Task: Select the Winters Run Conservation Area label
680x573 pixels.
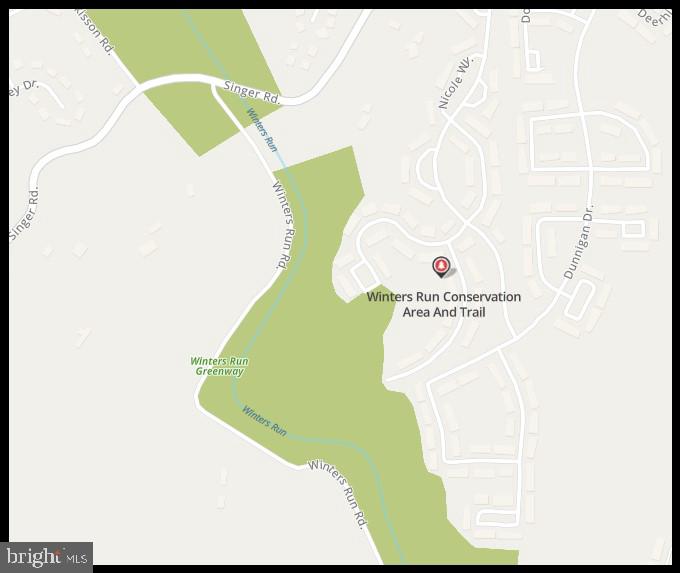Action: [x=444, y=305]
